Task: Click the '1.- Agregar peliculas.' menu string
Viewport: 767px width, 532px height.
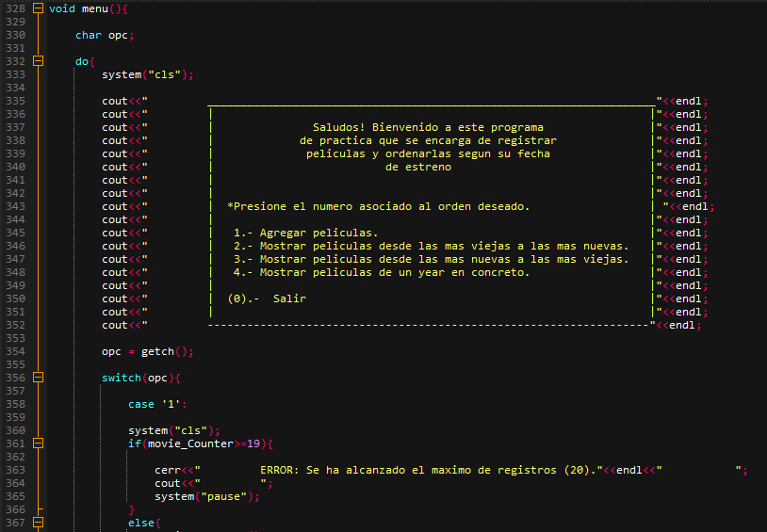Action: [305, 233]
